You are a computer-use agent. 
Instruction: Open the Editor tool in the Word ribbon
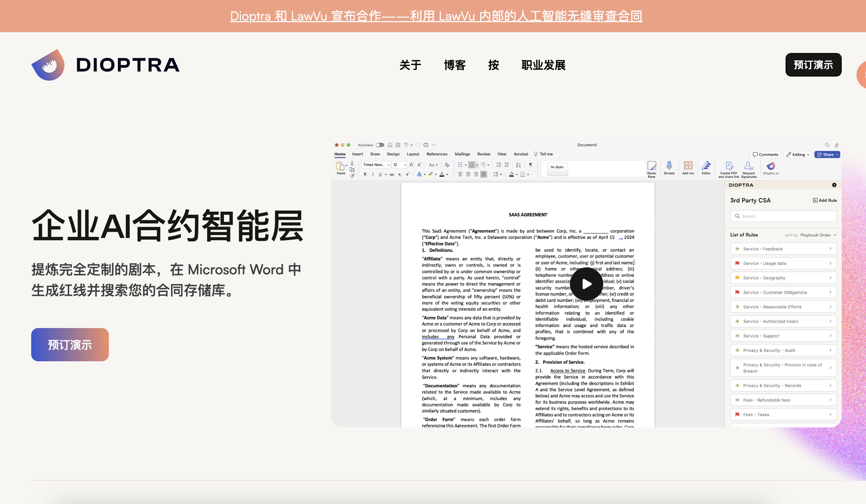pyautogui.click(x=706, y=168)
